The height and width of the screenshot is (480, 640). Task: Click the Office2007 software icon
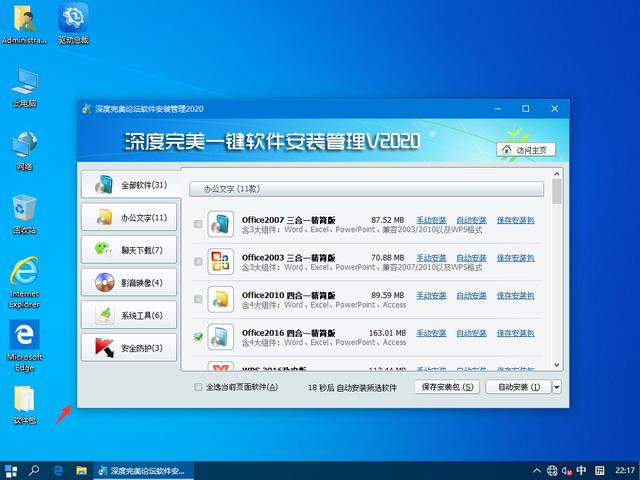click(x=220, y=224)
